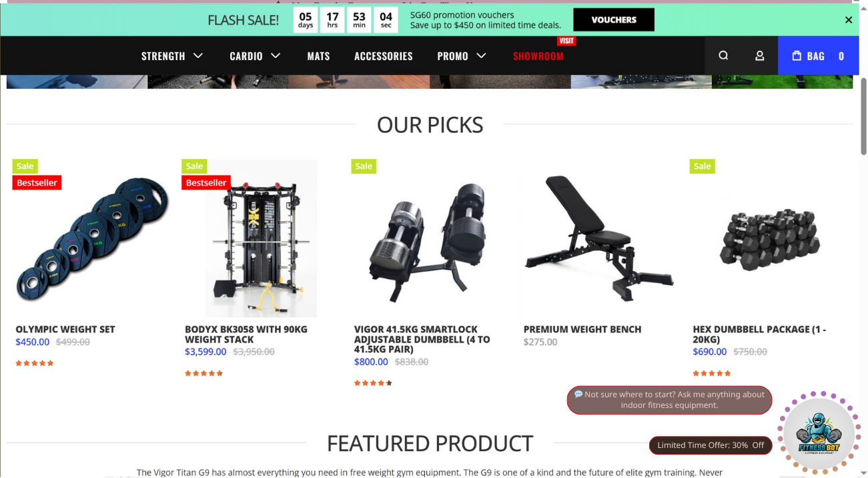Click Hex Dumbbell Package star rating
This screenshot has height=478, width=868.
[x=712, y=373]
